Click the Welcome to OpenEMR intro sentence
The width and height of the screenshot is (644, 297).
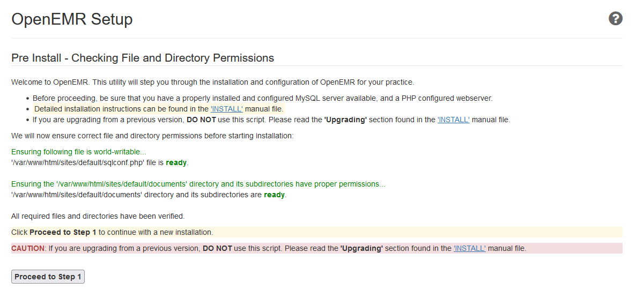(212, 82)
